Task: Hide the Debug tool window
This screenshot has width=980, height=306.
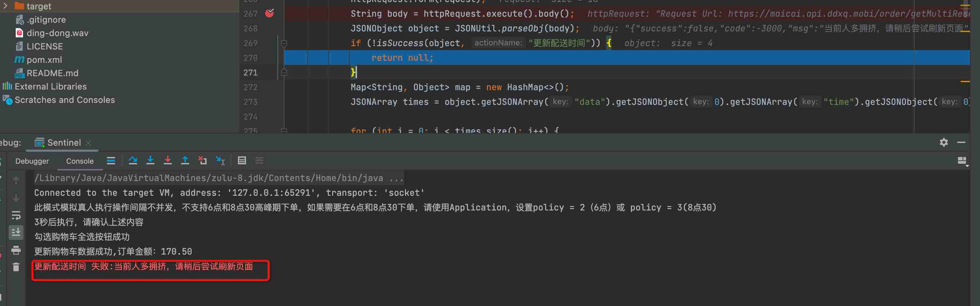Action: (961, 142)
